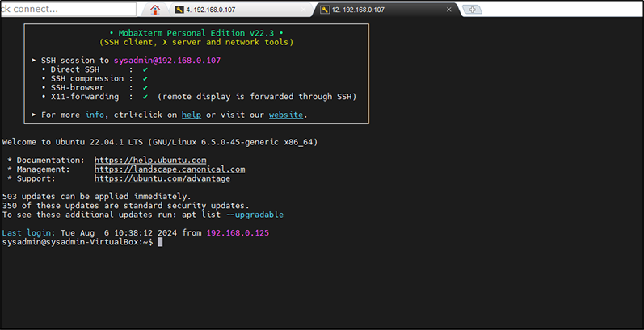The width and height of the screenshot is (644, 330).
Task: Focus the Quick connect search field
Action: pyautogui.click(x=68, y=10)
